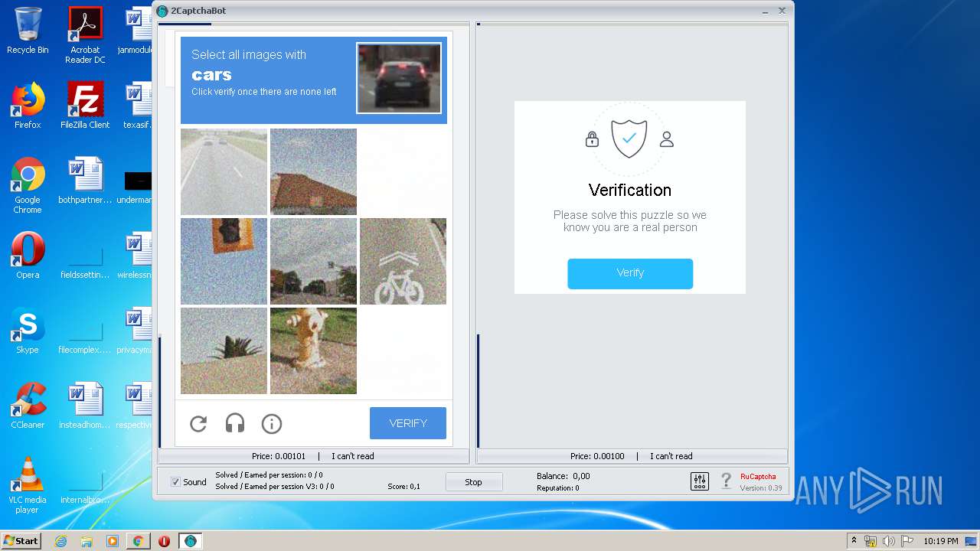Viewport: 980px width, 551px height.
Task: Close the 2CaptchaBot window
Action: click(782, 11)
